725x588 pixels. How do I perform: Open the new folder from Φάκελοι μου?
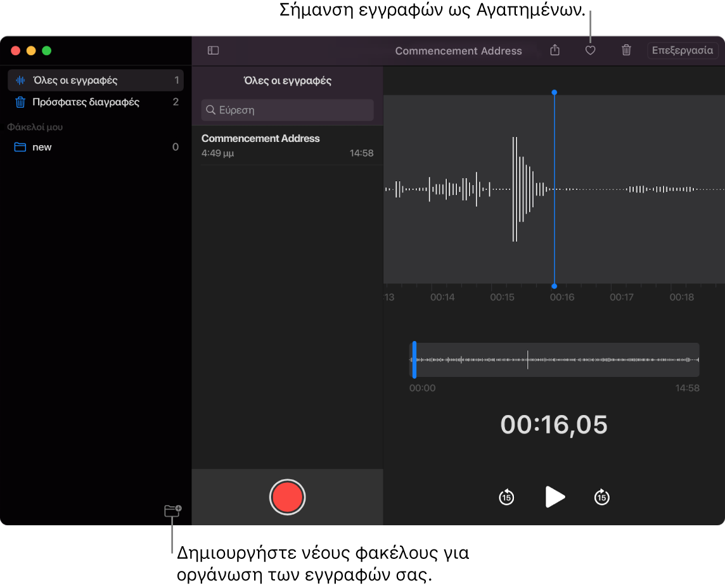tap(41, 146)
